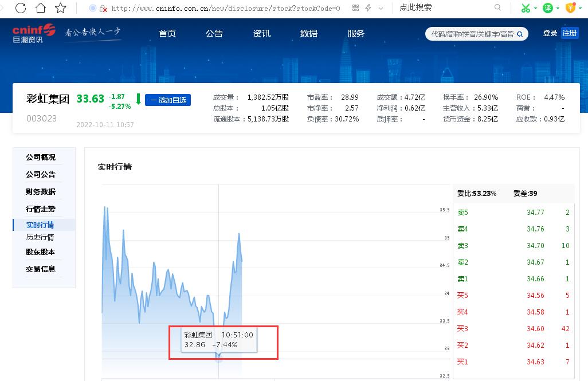Click the chart peak near 35 on right
Image resolution: width=588 pixels, height=381 pixels.
(x=239, y=234)
